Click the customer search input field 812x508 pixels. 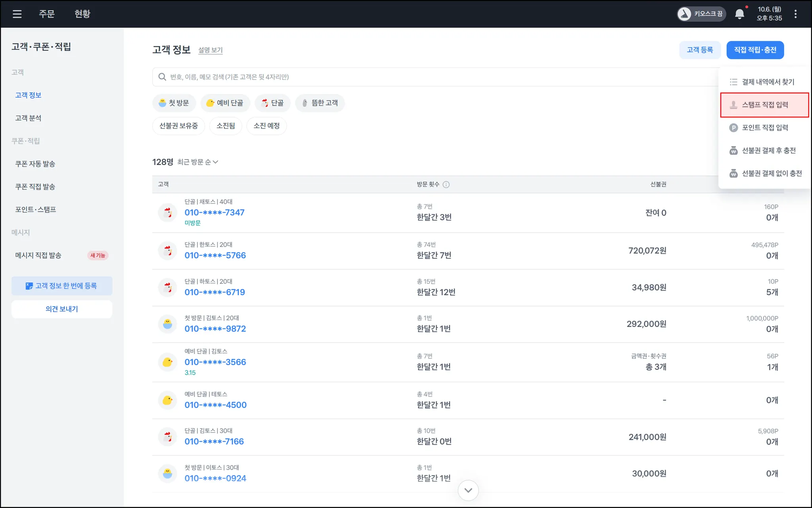click(x=396, y=77)
